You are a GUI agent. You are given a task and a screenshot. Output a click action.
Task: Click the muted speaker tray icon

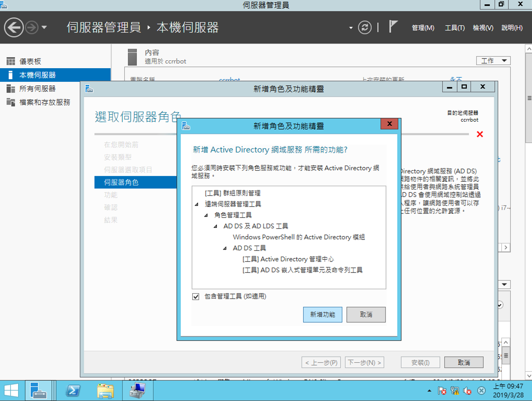coord(467,391)
